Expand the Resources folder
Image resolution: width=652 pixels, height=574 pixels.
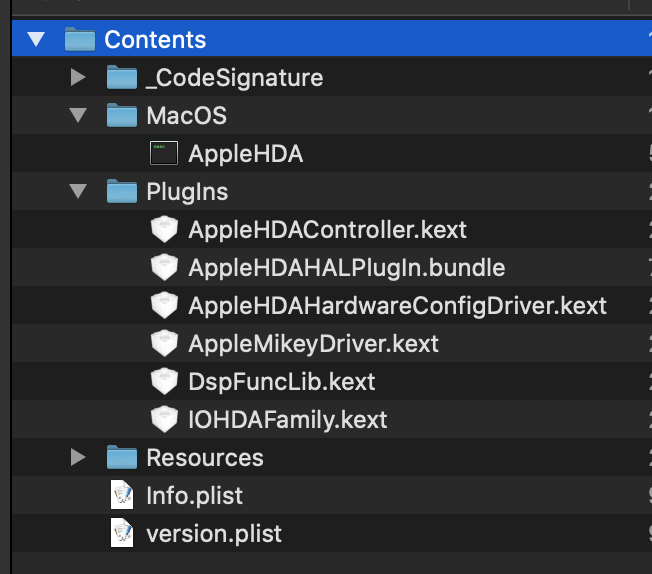tap(79, 458)
